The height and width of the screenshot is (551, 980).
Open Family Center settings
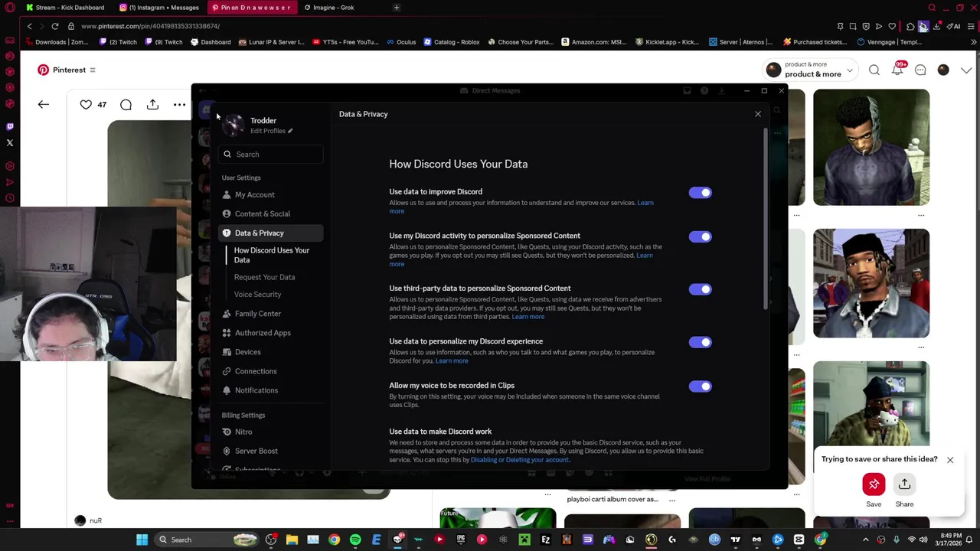(271, 314)
